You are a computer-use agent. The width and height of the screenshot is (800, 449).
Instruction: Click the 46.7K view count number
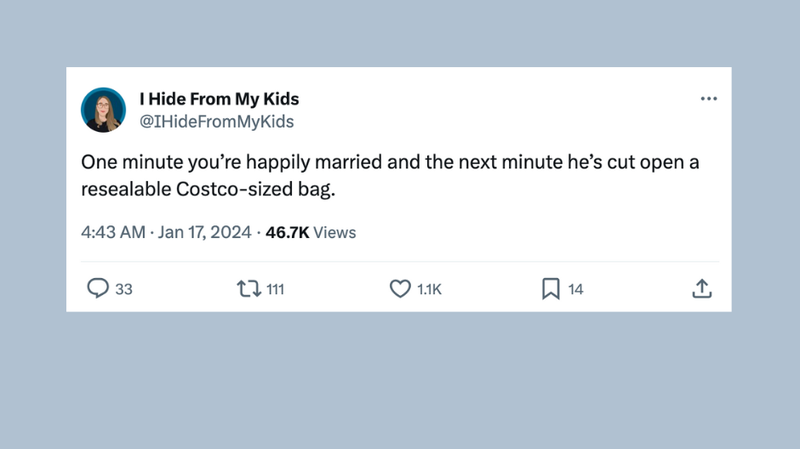[x=287, y=233]
